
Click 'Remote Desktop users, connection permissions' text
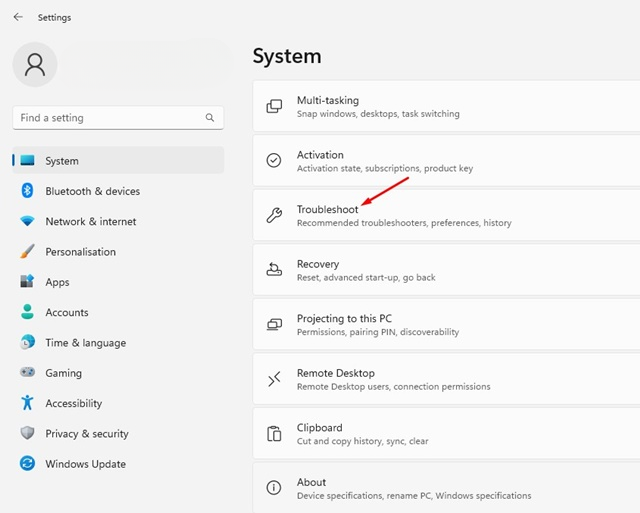pyautogui.click(x=393, y=386)
